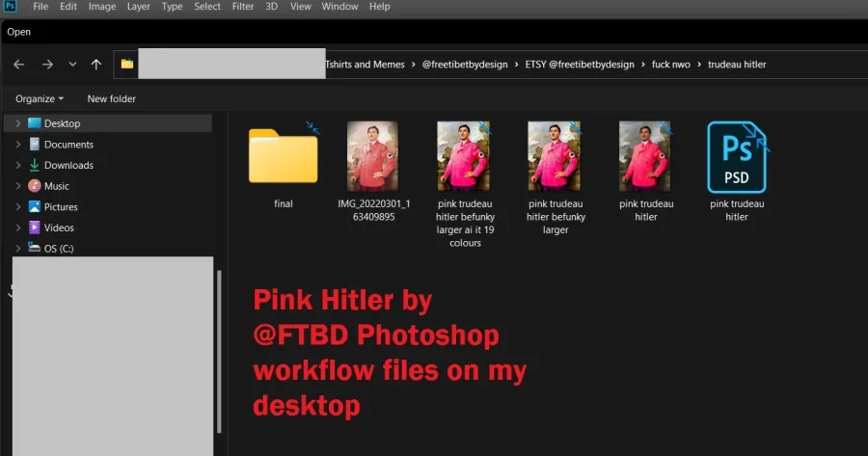
Task: Expand the Music tree node
Action: point(18,186)
